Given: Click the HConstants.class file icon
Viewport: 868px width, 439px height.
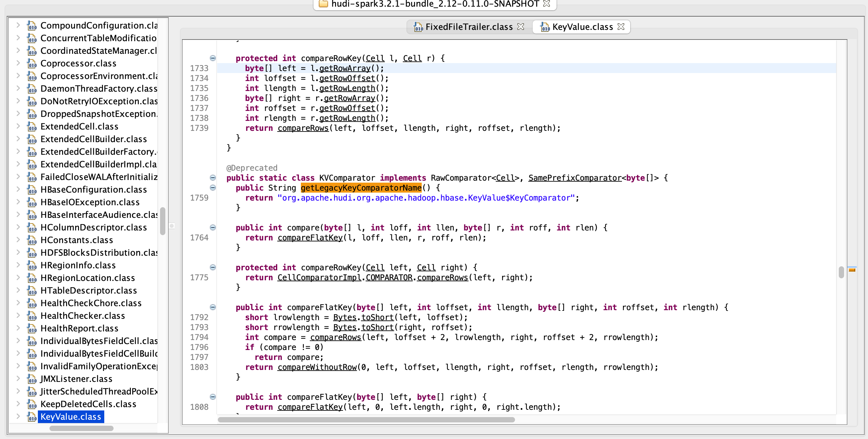Looking at the screenshot, I should (x=32, y=240).
